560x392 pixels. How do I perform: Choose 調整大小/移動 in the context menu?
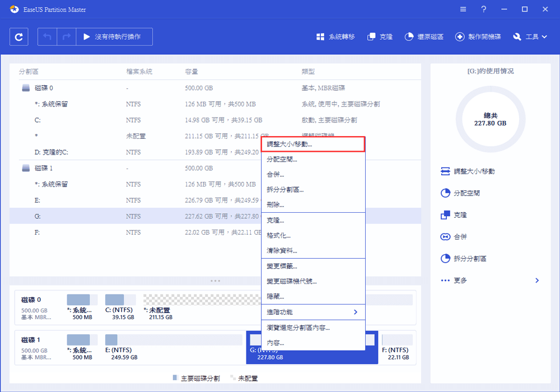tap(313, 144)
